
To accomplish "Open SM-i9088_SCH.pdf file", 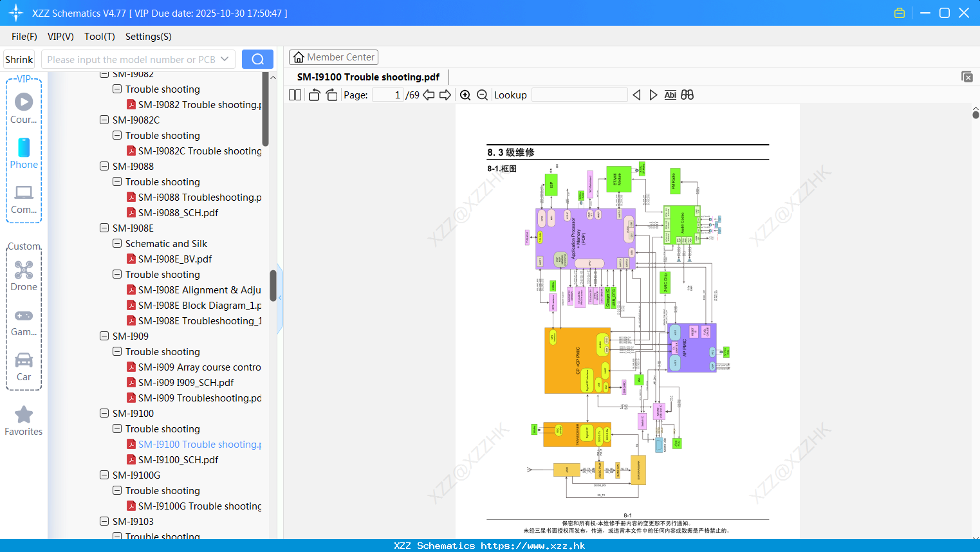I will tap(178, 212).
